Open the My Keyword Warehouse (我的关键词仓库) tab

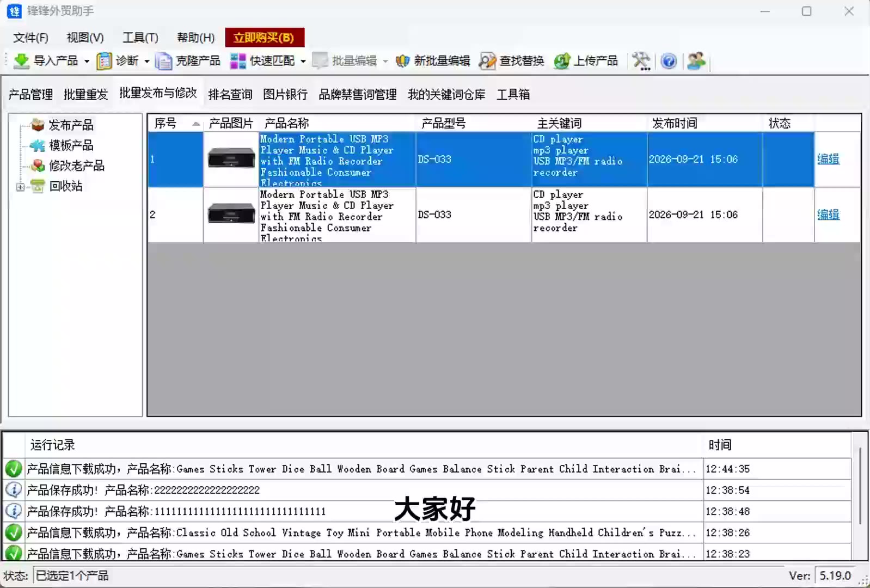[x=446, y=95]
